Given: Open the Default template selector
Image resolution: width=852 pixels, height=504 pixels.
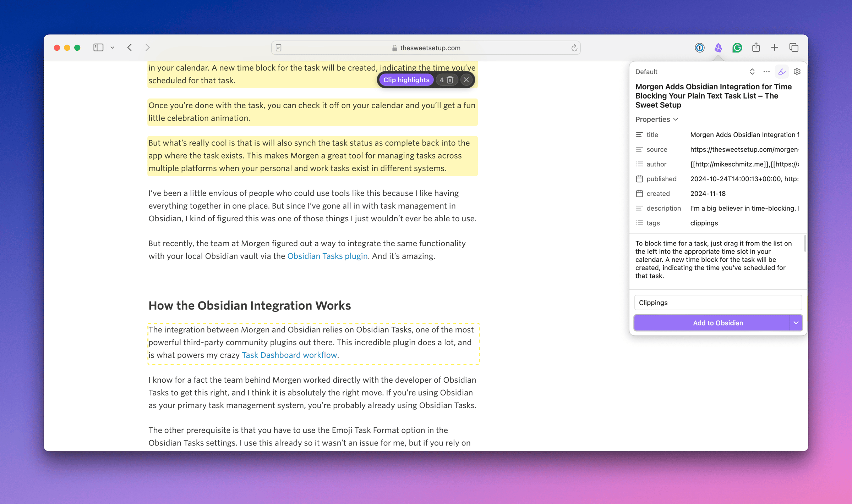Looking at the screenshot, I should pos(695,72).
